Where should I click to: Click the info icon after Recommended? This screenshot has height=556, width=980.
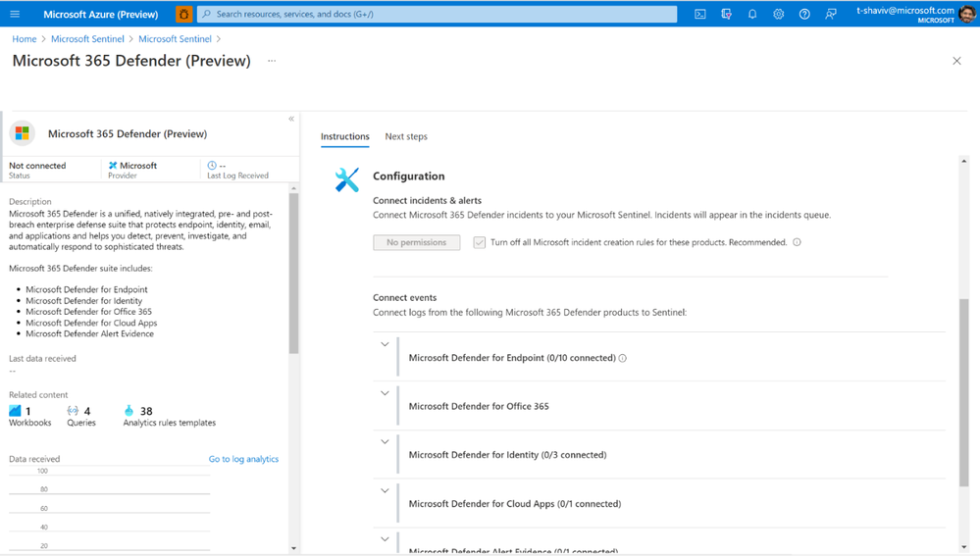pos(797,242)
